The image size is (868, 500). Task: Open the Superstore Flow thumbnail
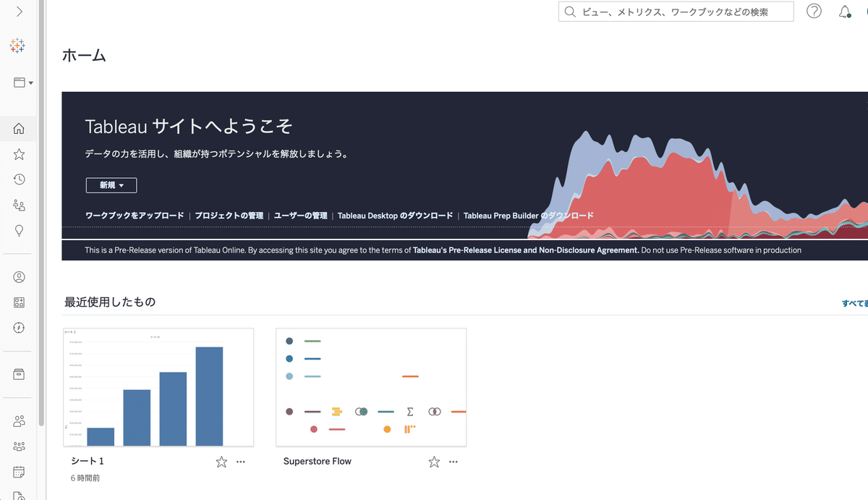coord(371,387)
